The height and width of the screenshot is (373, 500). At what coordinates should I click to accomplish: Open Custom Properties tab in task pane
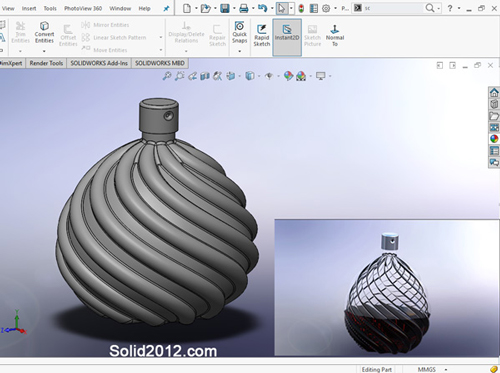(x=494, y=151)
